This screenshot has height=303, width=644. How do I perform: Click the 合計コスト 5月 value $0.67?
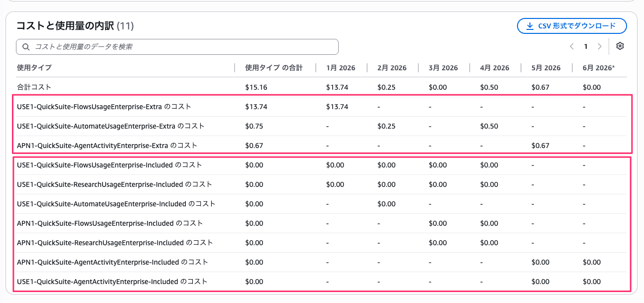[540, 87]
